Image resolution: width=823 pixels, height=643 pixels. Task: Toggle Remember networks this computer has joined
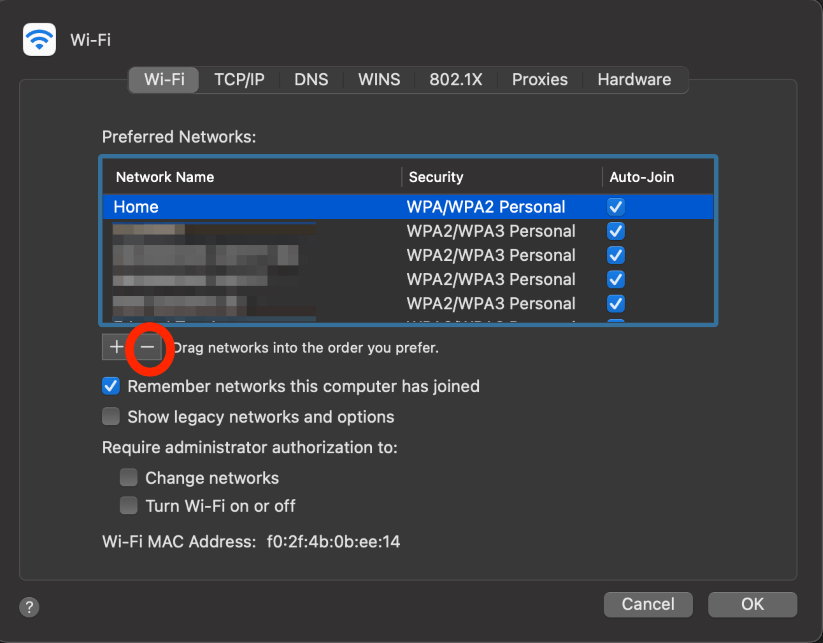coord(111,386)
